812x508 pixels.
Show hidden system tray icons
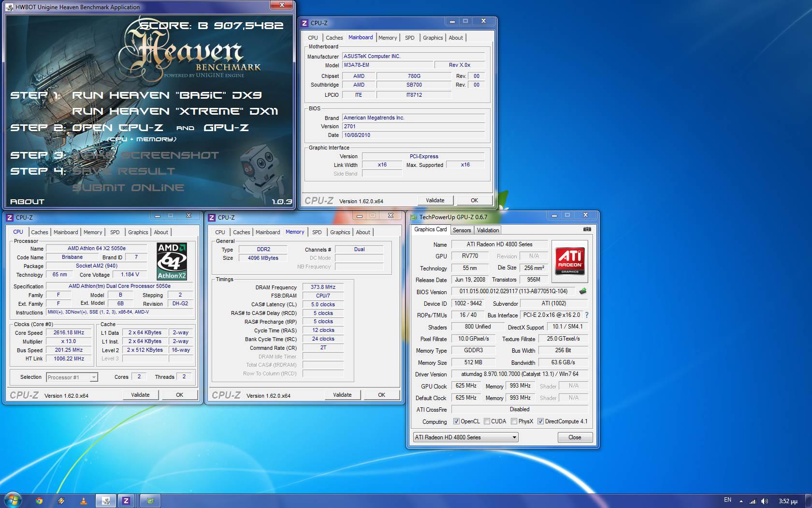pyautogui.click(x=741, y=501)
